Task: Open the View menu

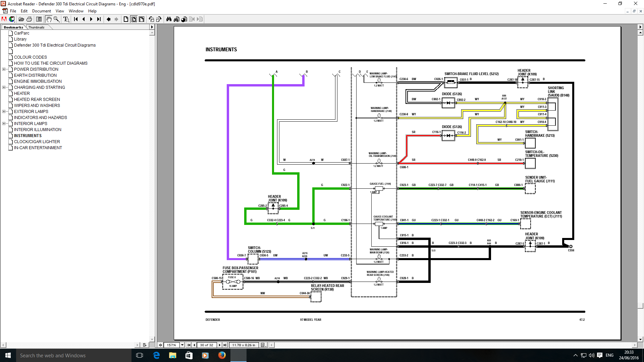Action: (60, 11)
